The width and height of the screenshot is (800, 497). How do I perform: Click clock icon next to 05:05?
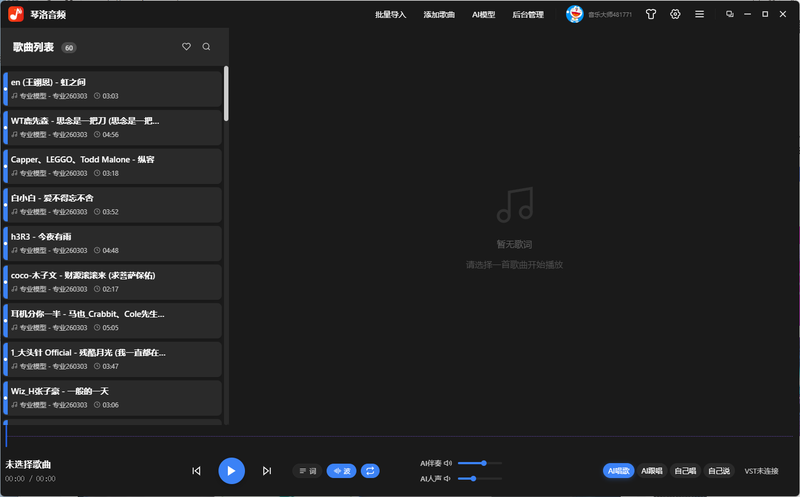[97, 328]
